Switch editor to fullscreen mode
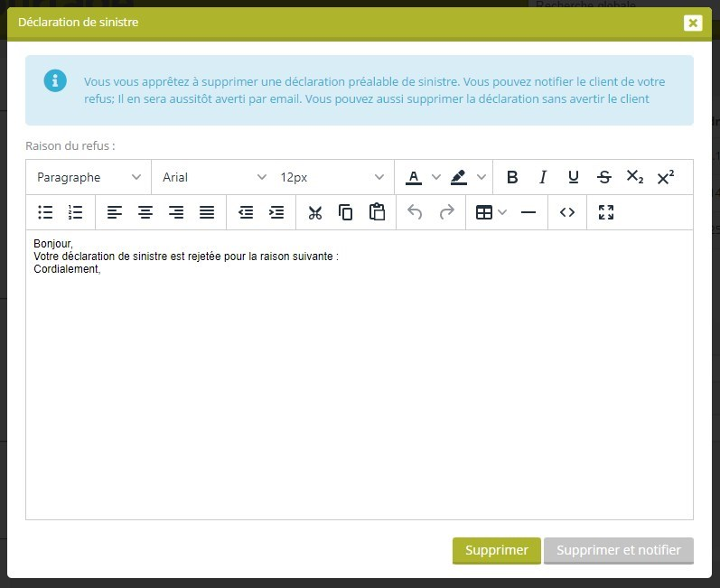Viewport: 720px width, 588px height. click(x=606, y=212)
